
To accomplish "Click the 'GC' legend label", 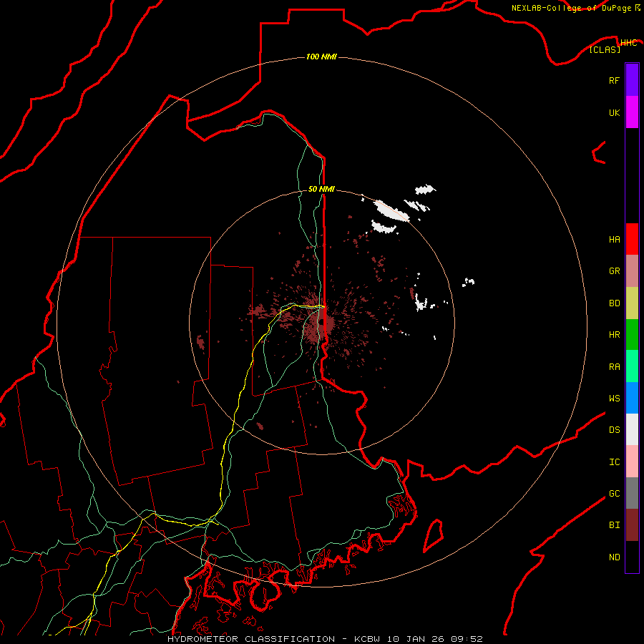I will point(614,493).
